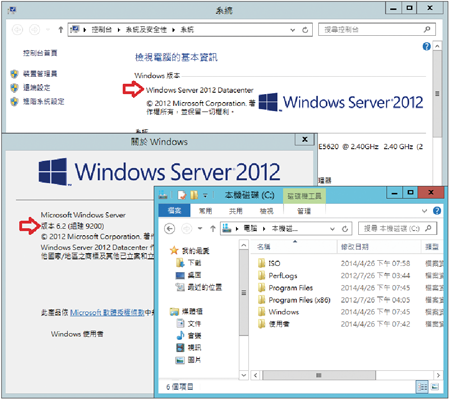450x400 pixels.
Task: Switch to the 共用 (Share) ribbon tab
Action: (x=236, y=211)
